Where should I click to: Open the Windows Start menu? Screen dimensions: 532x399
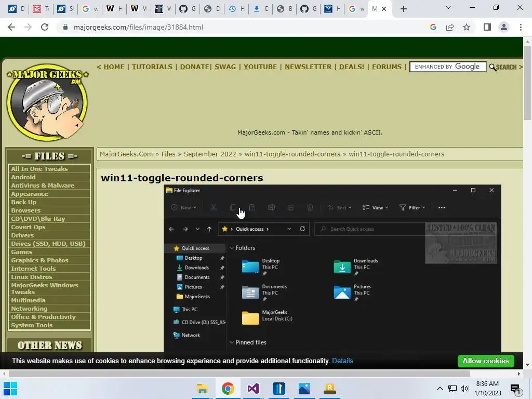tap(10, 389)
